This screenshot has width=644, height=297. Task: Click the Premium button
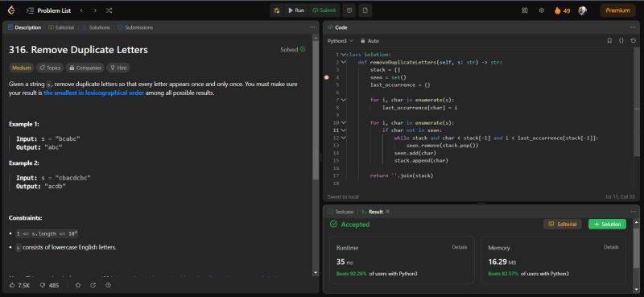tap(617, 10)
